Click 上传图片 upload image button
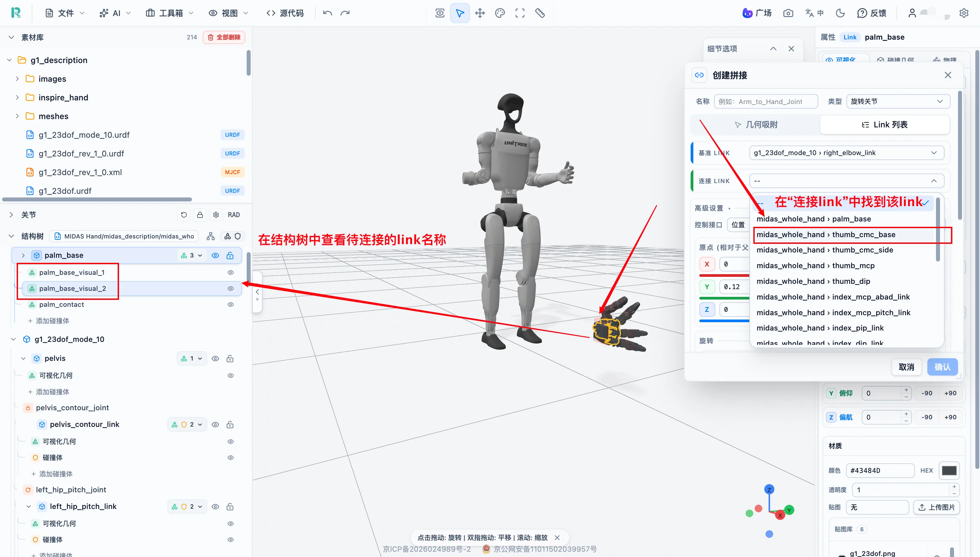Screen dimensions: 980x557 point(936,507)
